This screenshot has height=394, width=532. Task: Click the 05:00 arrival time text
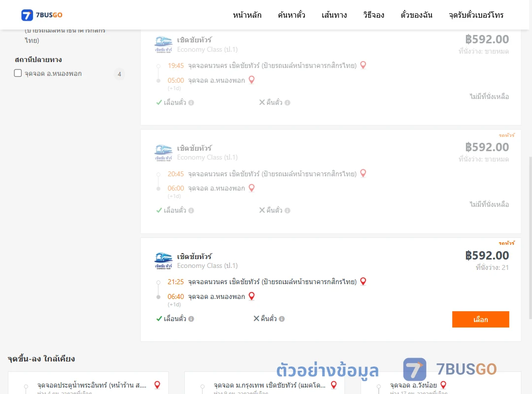175,80
